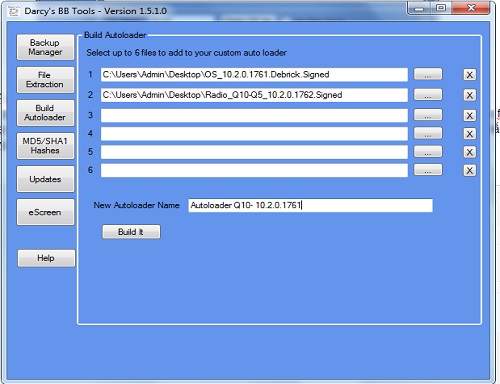Screen dimensions: 500x384
Task: Focus the empty file field 3
Action: pyautogui.click(x=254, y=116)
